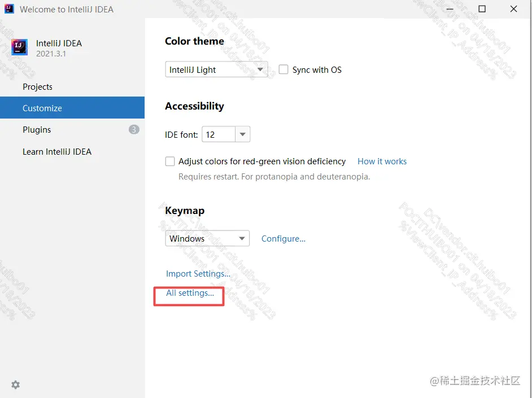
Task: Switch to the Projects tab
Action: click(x=72, y=87)
